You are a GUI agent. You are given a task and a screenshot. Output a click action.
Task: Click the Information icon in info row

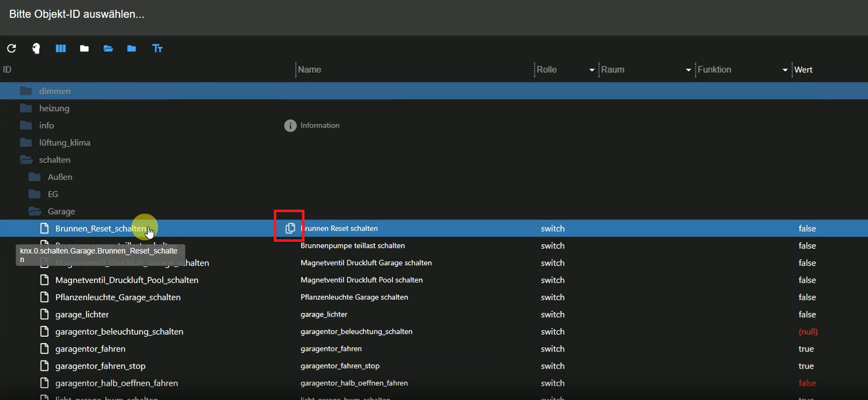(x=290, y=126)
